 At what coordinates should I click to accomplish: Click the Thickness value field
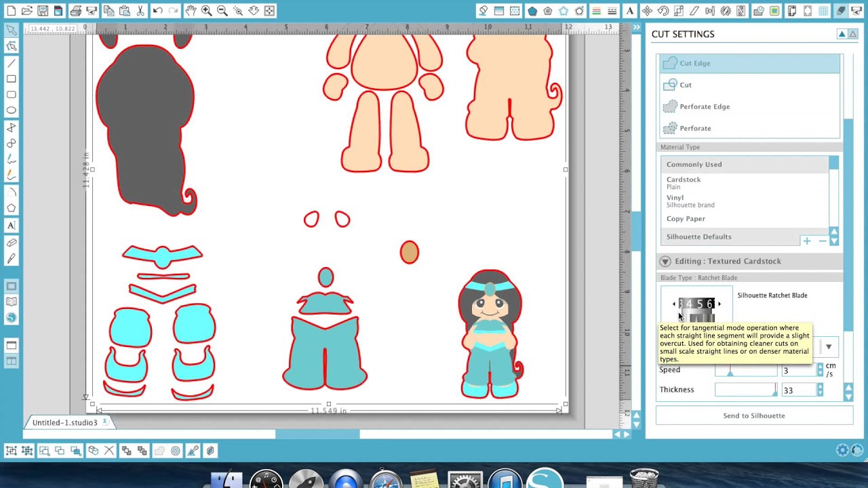[x=799, y=390]
